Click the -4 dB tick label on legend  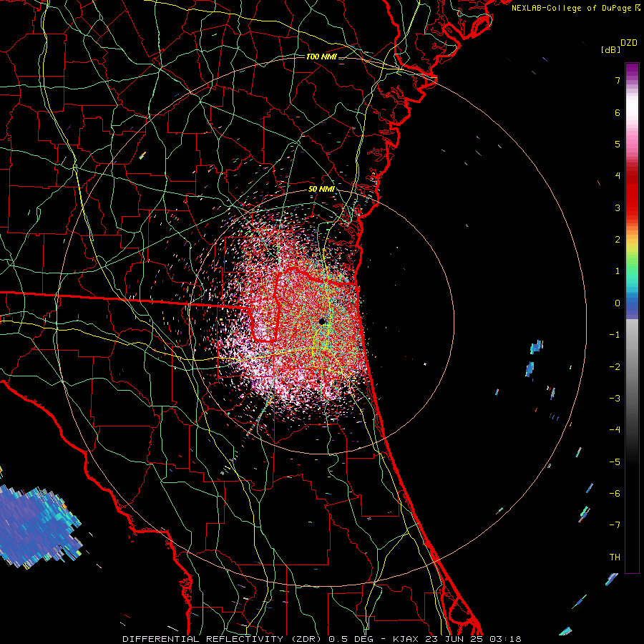click(615, 429)
